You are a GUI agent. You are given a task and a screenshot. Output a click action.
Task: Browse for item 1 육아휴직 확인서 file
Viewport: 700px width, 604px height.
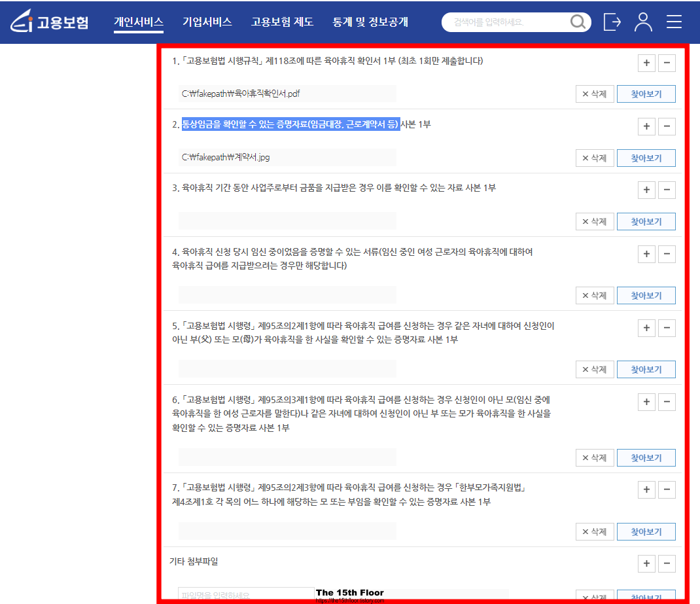point(646,94)
